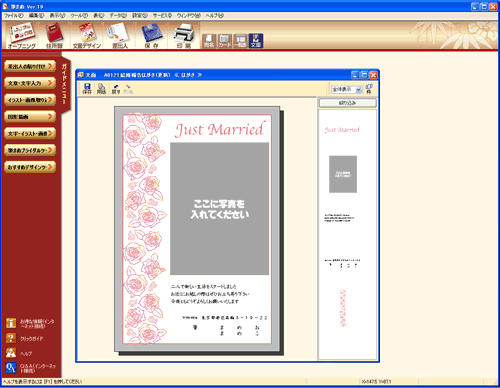
Task: Open the Q&A internet support icon
Action: (x=11, y=368)
